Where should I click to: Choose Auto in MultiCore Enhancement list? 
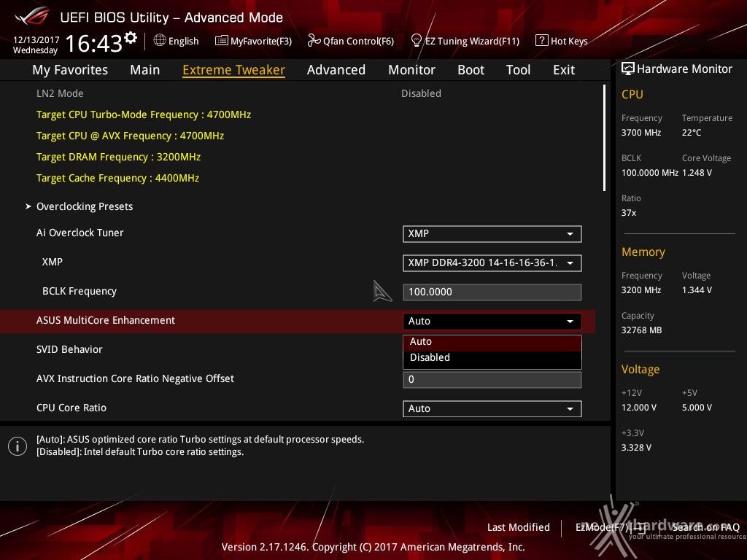tap(492, 342)
